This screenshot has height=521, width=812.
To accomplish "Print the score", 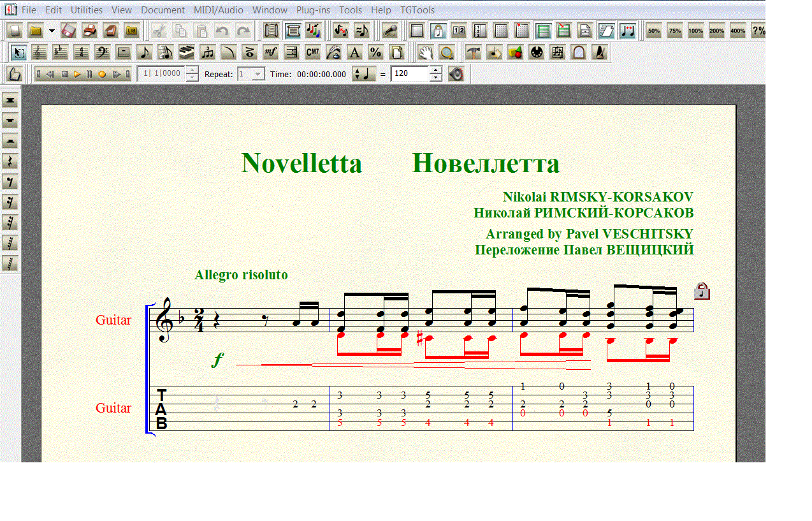I will coord(90,31).
